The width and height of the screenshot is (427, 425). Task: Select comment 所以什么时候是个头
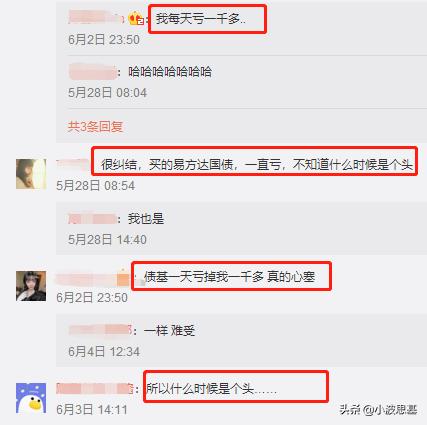[x=211, y=389]
